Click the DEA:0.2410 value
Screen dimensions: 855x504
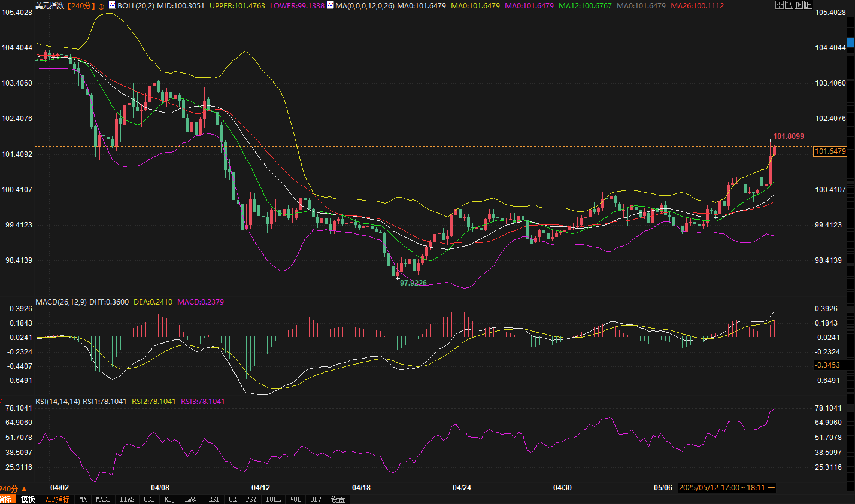(x=153, y=302)
